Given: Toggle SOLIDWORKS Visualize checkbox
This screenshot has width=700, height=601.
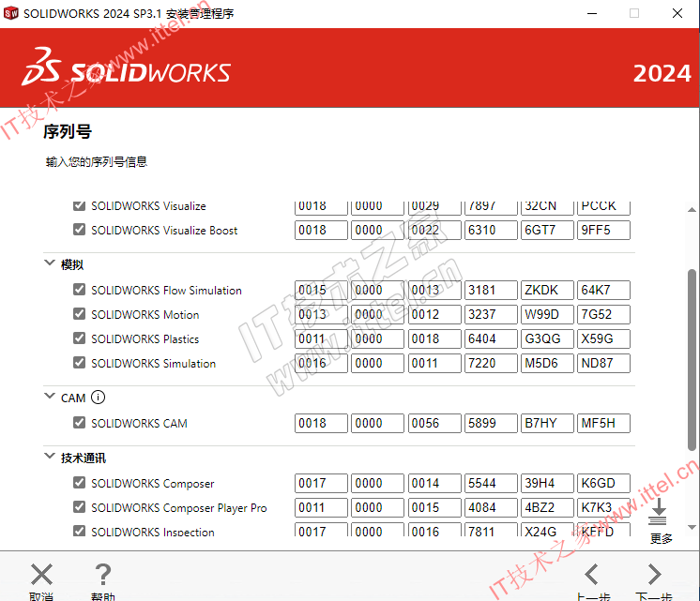Looking at the screenshot, I should (x=80, y=205).
